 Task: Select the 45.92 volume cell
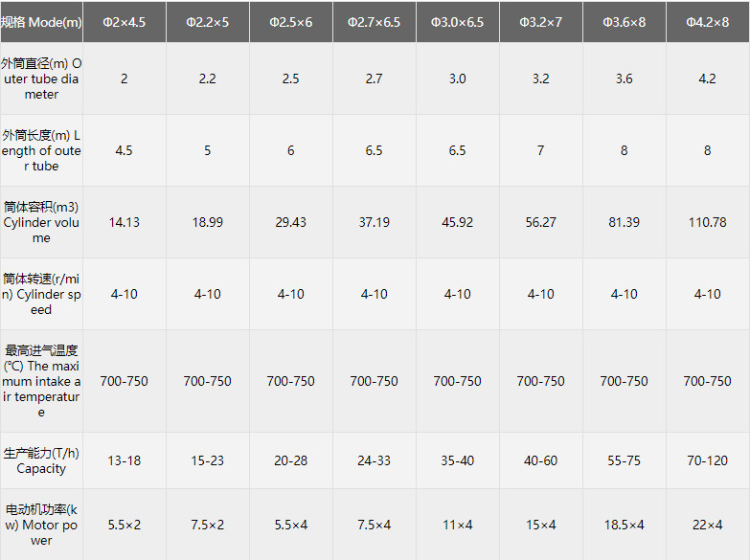pos(458,222)
